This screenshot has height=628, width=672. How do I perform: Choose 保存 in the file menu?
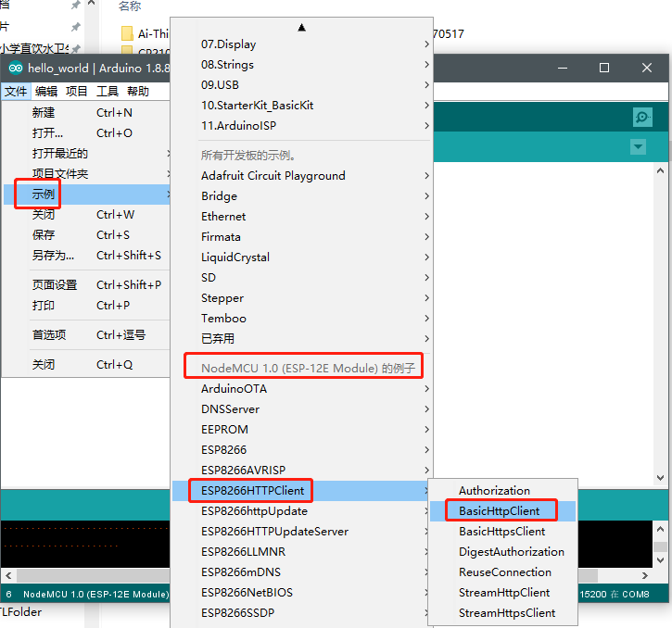tap(86, 234)
